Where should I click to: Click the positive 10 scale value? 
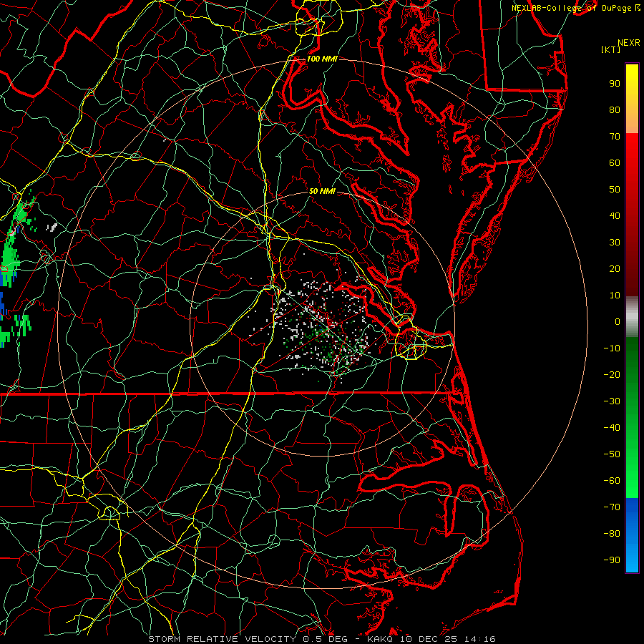[x=615, y=296]
